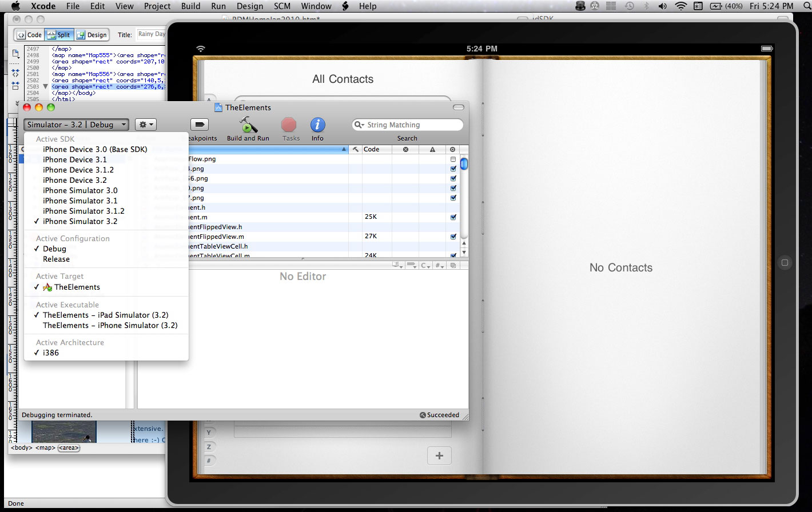
Task: Open the C class popup in editor bar
Action: click(x=426, y=265)
